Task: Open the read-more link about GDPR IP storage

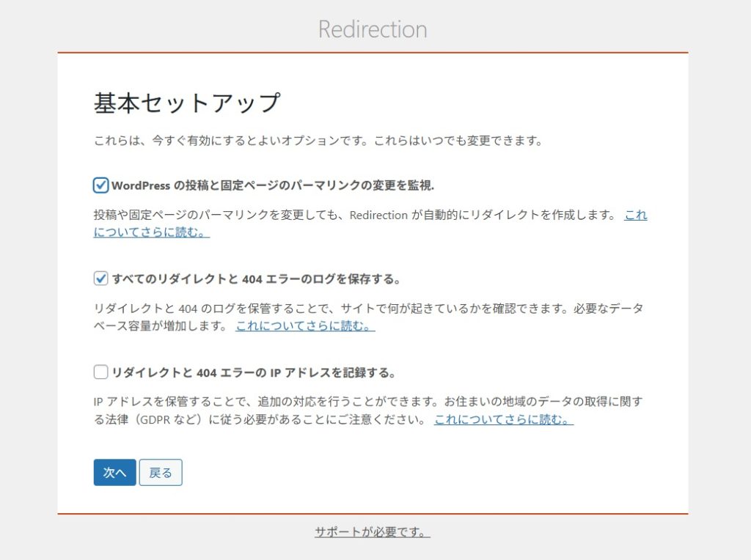Action: (x=504, y=420)
